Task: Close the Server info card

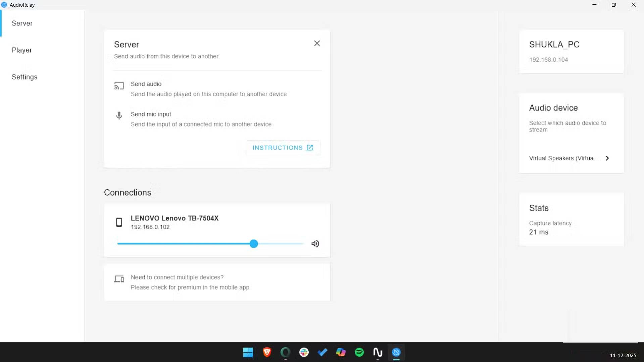Action: point(316,43)
